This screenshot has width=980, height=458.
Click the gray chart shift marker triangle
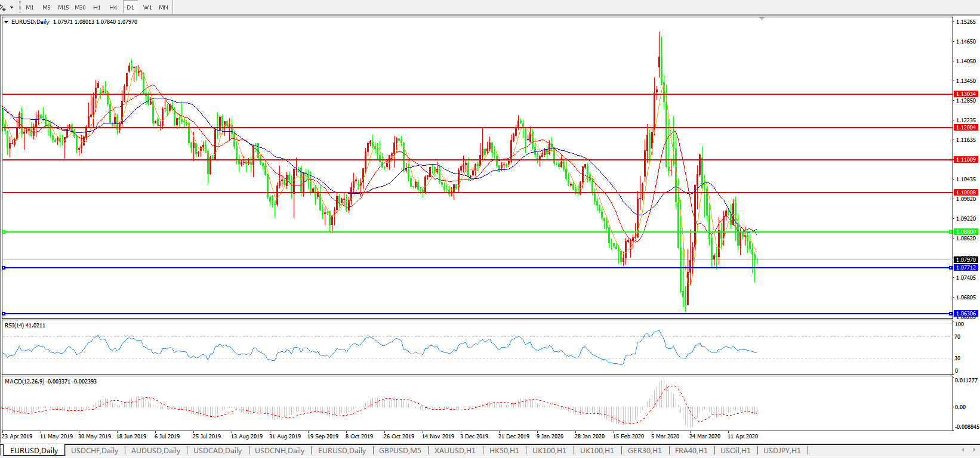coord(762,19)
